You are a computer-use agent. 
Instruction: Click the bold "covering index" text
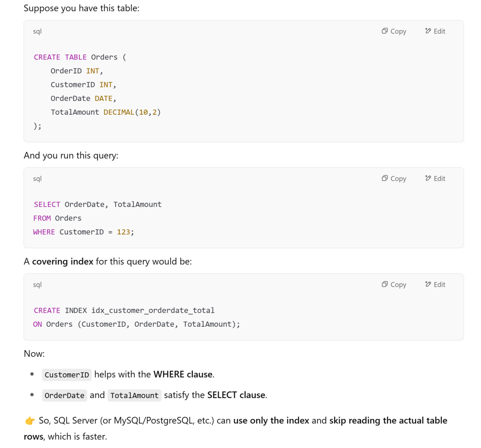pyautogui.click(x=63, y=261)
